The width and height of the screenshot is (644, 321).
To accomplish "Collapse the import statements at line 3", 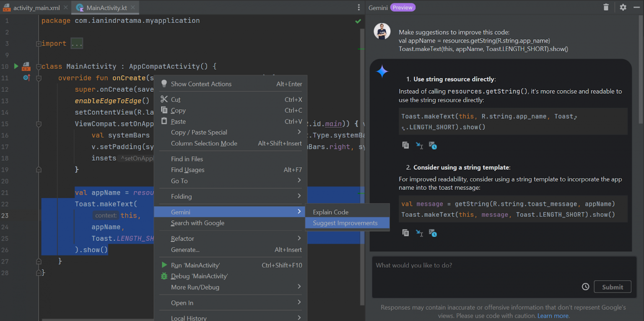I will tap(39, 43).
